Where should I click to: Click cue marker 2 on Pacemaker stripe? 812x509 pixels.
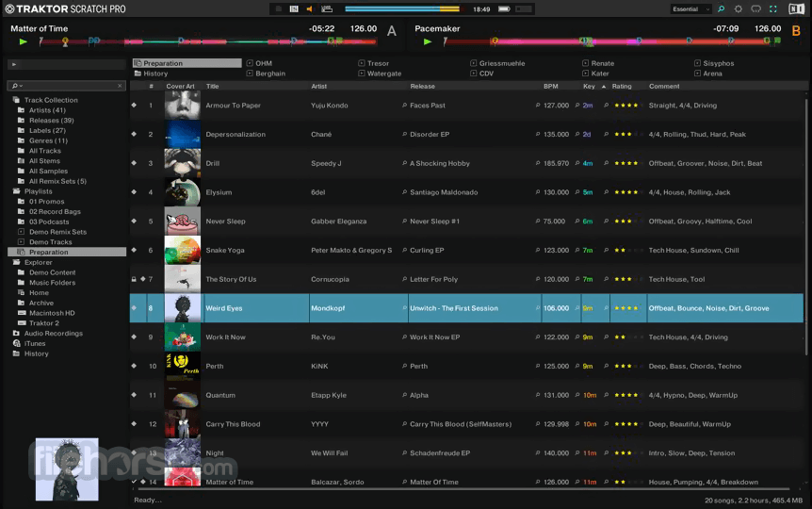pyautogui.click(x=495, y=41)
